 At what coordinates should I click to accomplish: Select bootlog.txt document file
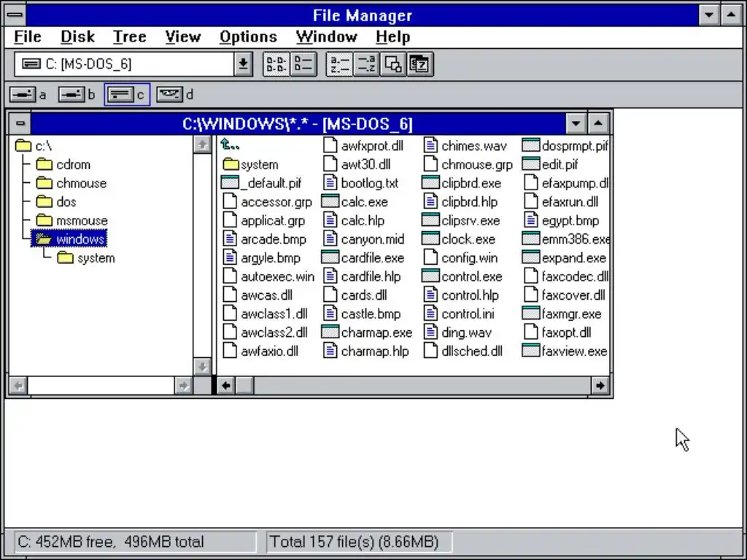(x=360, y=183)
